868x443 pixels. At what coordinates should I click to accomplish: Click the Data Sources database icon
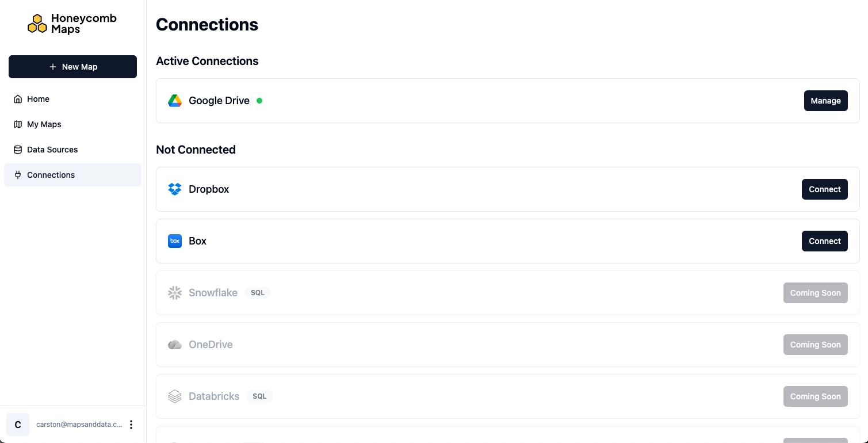click(x=18, y=150)
